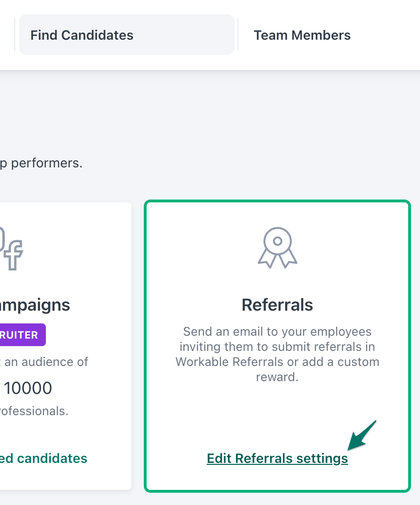420x505 pixels.
Task: Click the candidates link on the campaigns card
Action: click(43, 458)
